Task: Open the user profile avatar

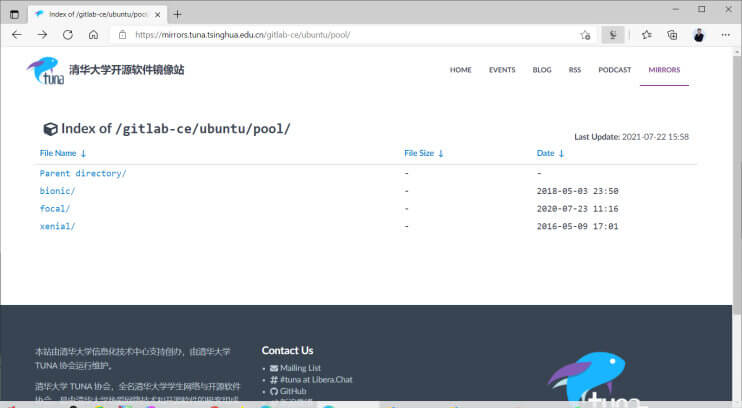Action: click(698, 35)
